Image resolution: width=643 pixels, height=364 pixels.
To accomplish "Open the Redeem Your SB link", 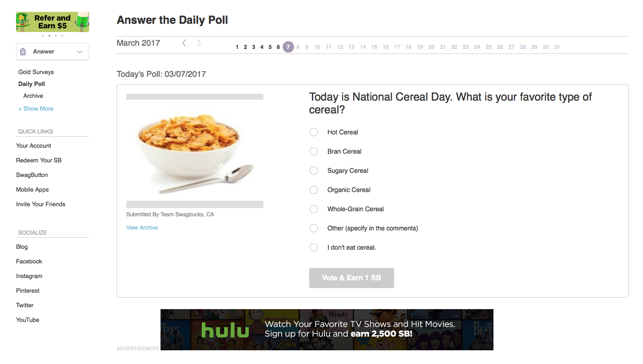I will point(39,161).
